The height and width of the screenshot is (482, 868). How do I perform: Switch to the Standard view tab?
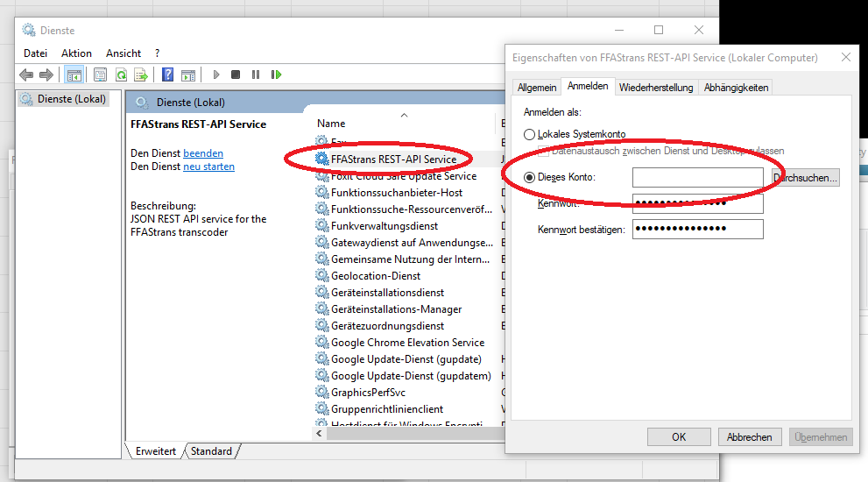tap(211, 451)
